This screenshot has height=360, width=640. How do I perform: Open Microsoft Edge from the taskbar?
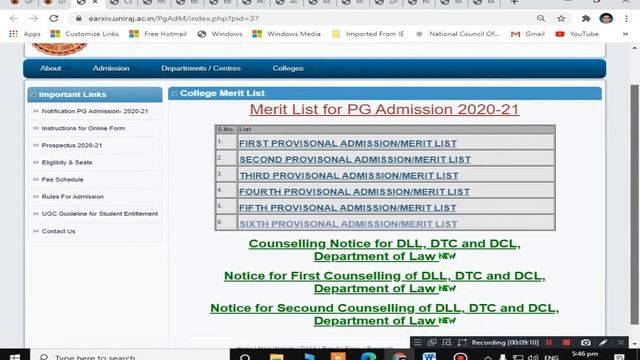click(x=368, y=356)
